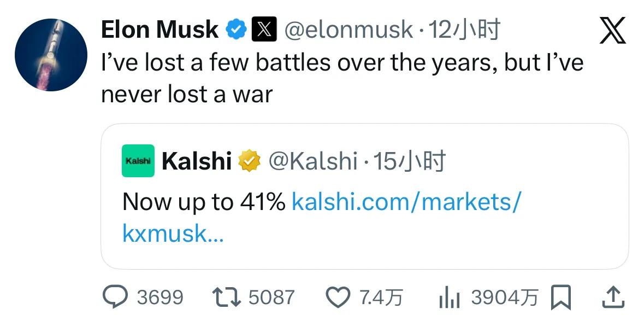644x332 pixels.
Task: Click the share upload icon
Action: (x=612, y=297)
